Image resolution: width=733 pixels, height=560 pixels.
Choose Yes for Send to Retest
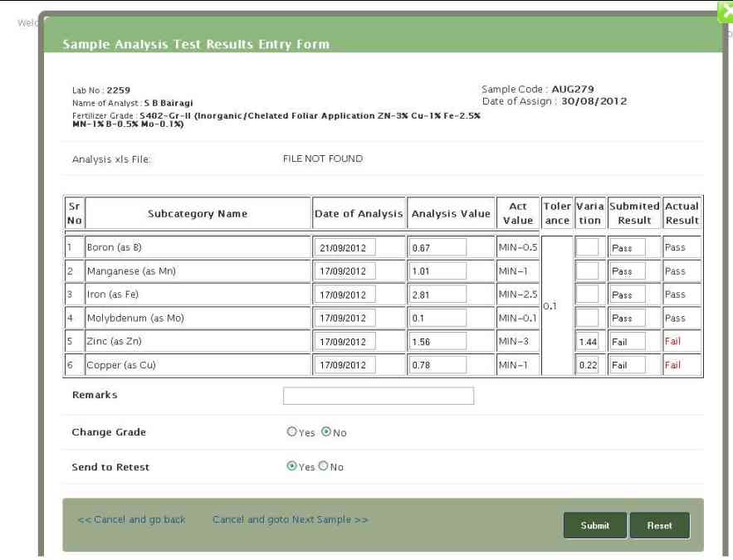291,467
